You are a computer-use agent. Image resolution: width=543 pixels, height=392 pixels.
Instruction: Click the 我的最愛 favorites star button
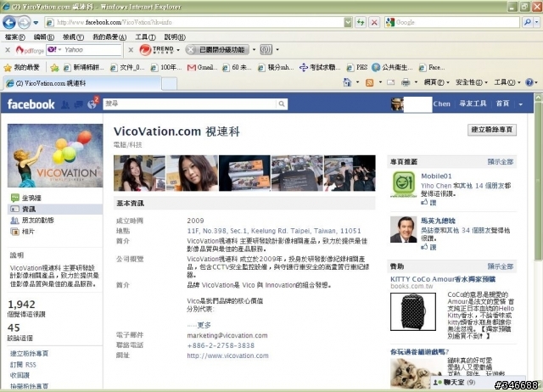click(21, 68)
